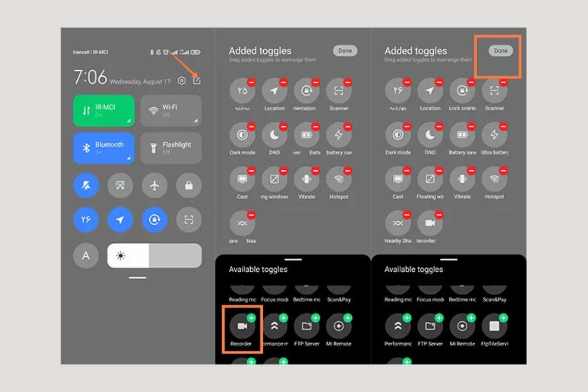Tap Bluetooth icon in phone status bar
This screenshot has width=588, height=392.
[152, 52]
